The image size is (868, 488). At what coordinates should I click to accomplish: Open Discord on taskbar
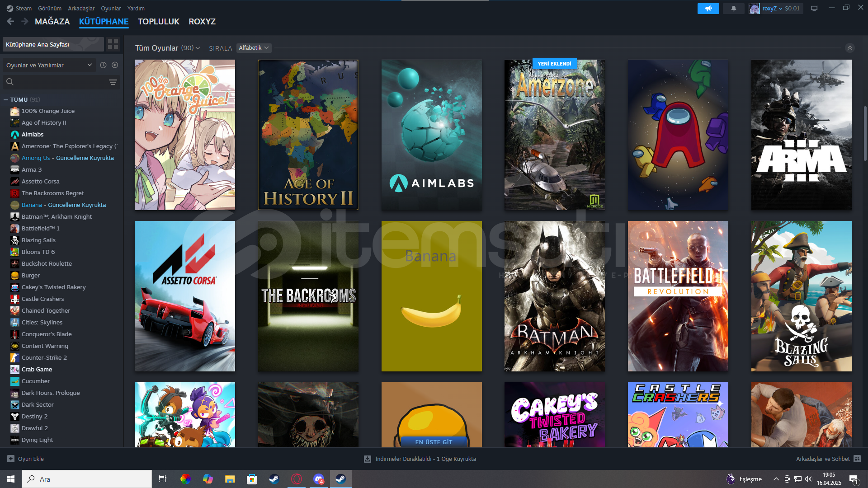click(x=319, y=479)
